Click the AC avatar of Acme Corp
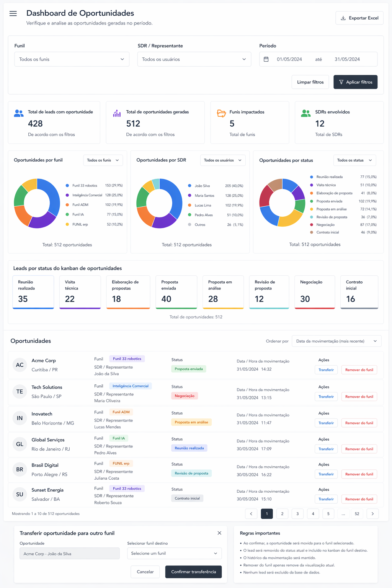Image resolution: width=392 pixels, height=588 pixels. [20, 365]
